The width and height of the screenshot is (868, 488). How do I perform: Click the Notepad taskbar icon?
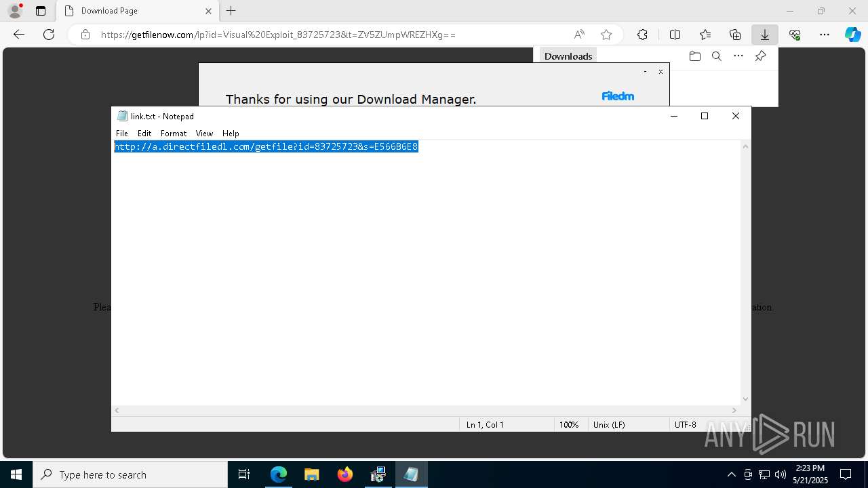pyautogui.click(x=411, y=474)
